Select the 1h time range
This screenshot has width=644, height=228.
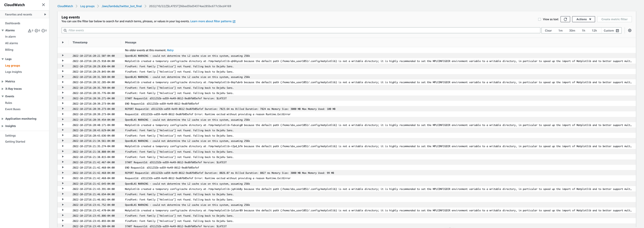pyautogui.click(x=583, y=31)
